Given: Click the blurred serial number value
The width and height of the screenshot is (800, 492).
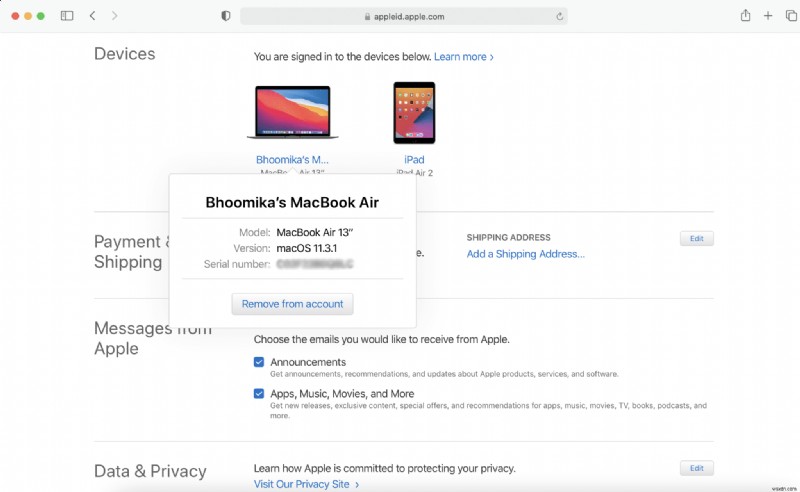Looking at the screenshot, I should pyautogui.click(x=315, y=264).
